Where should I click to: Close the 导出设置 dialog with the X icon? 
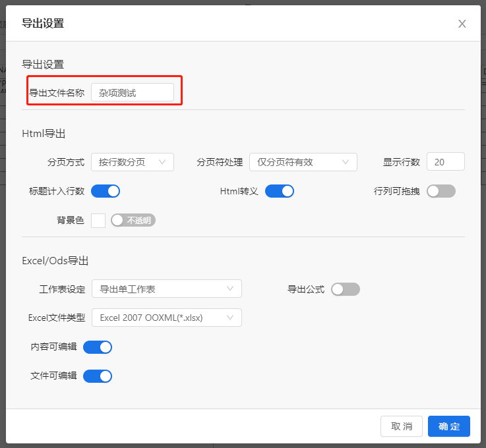[x=462, y=24]
